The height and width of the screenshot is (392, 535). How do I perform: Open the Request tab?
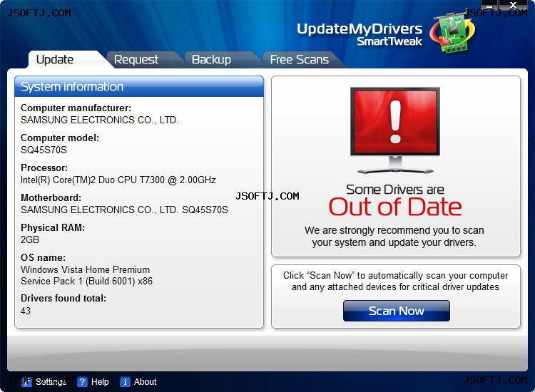136,59
